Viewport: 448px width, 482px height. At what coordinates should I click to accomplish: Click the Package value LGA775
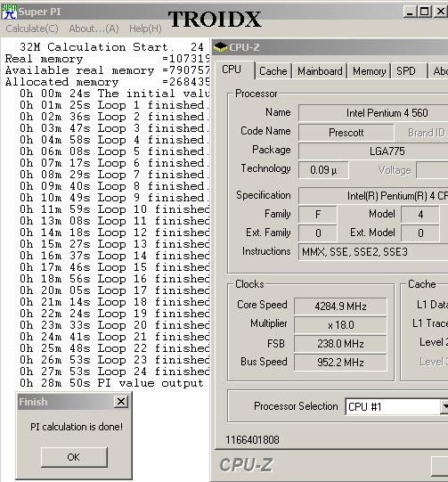pos(373,151)
